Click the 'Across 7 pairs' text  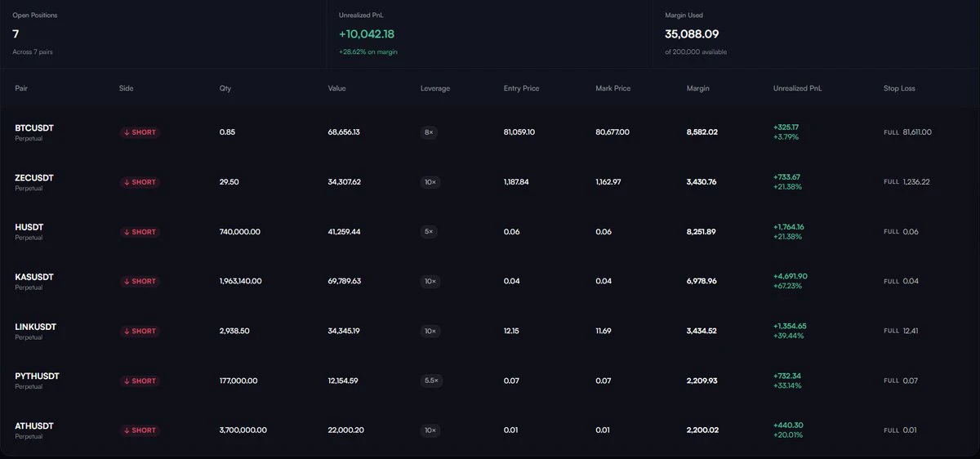coord(33,51)
